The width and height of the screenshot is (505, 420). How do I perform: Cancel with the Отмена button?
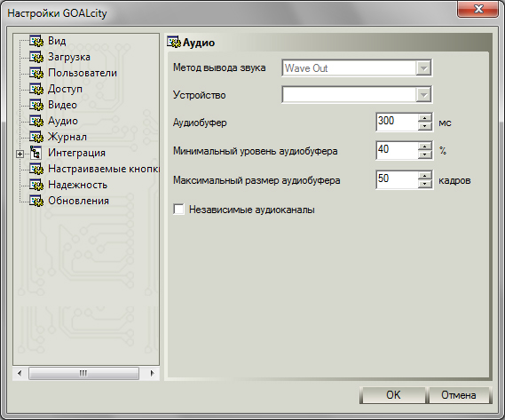click(459, 395)
